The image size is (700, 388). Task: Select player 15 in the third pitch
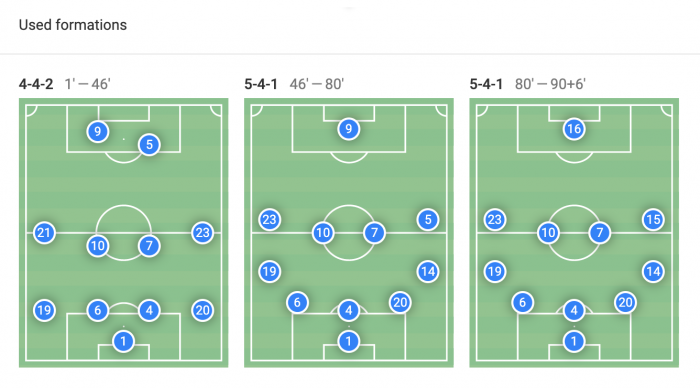653,219
